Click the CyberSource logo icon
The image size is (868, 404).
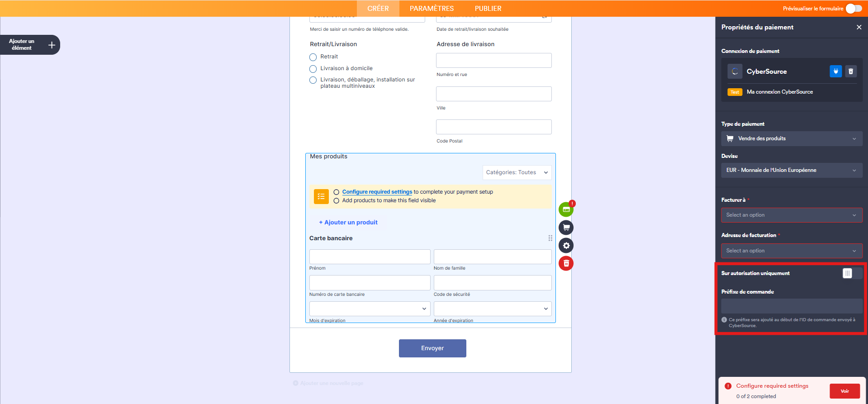click(x=735, y=71)
